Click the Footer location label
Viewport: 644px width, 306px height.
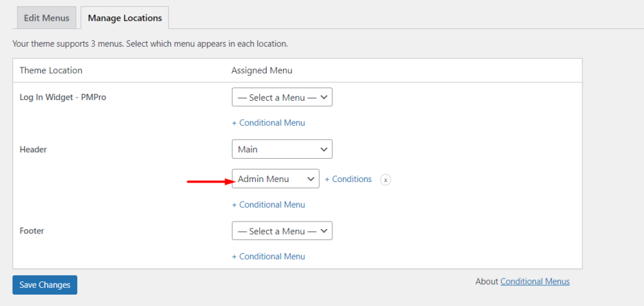(32, 231)
